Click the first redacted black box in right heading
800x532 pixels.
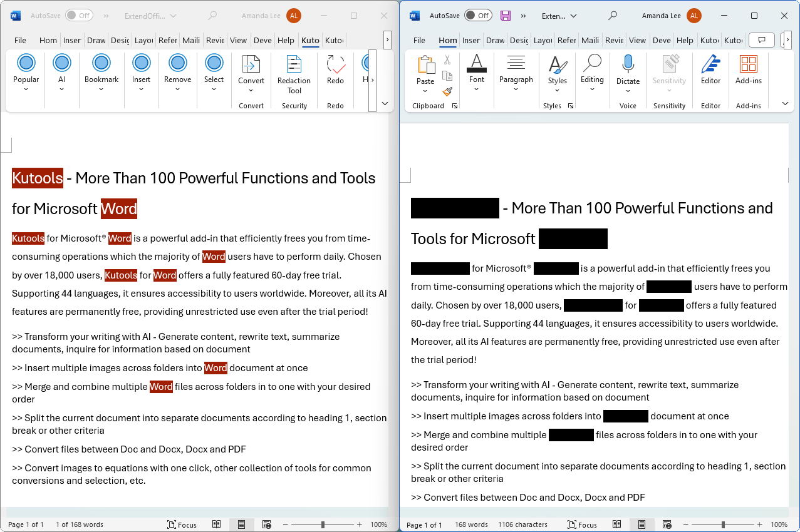click(455, 208)
